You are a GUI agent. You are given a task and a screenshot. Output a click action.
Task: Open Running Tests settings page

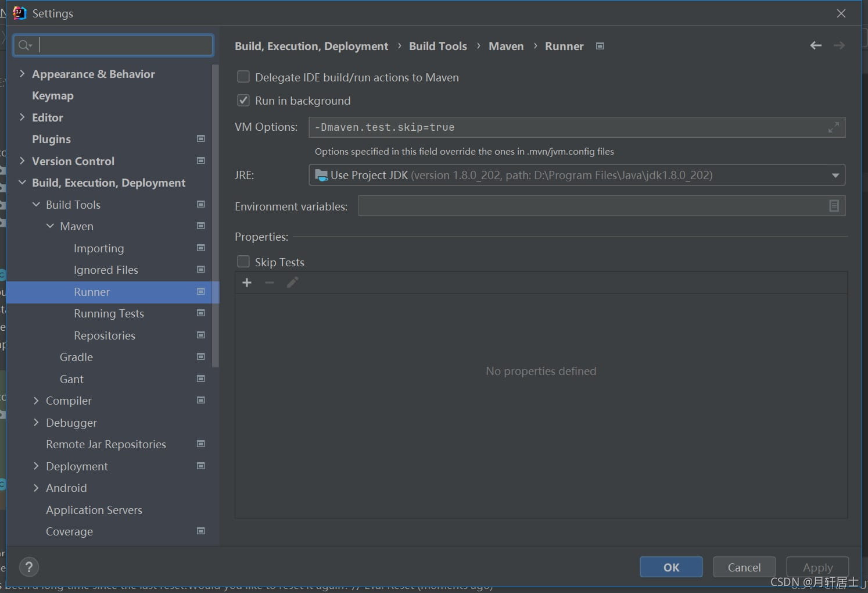click(x=109, y=313)
